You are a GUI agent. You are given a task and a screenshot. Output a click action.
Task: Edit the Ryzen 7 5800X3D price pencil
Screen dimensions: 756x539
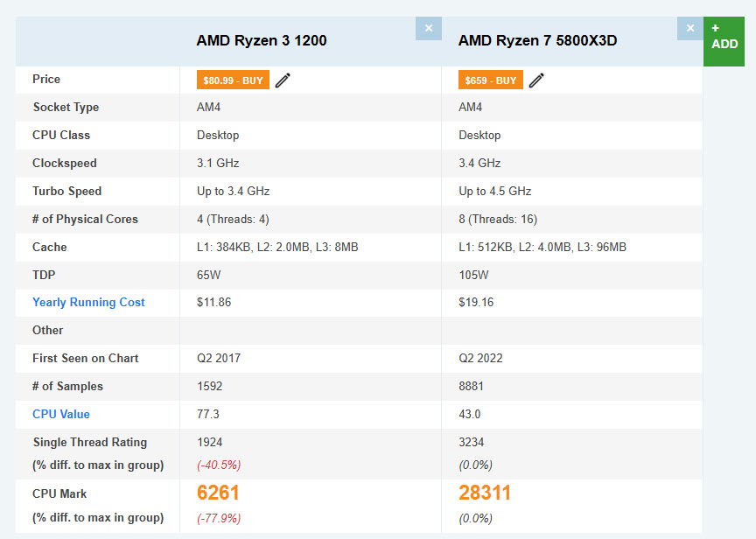536,80
